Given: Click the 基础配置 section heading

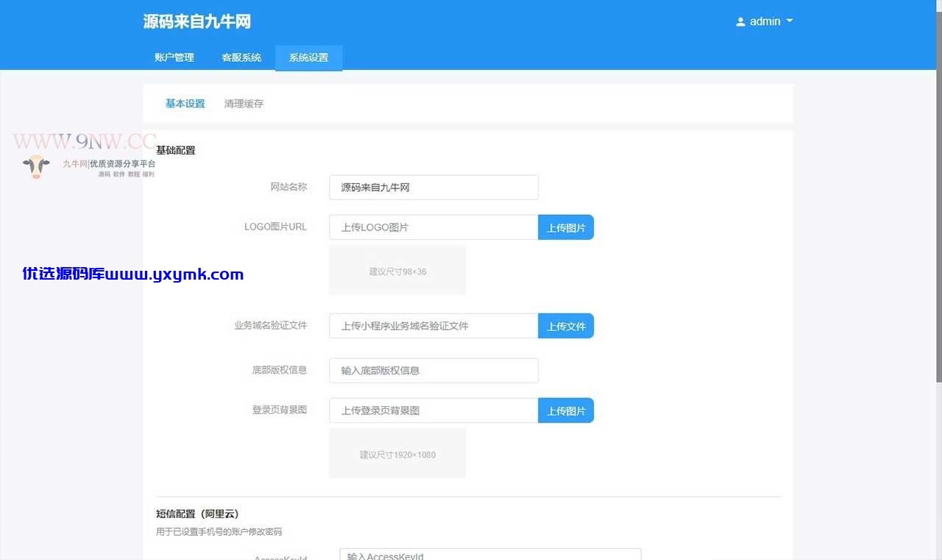Looking at the screenshot, I should [x=176, y=150].
